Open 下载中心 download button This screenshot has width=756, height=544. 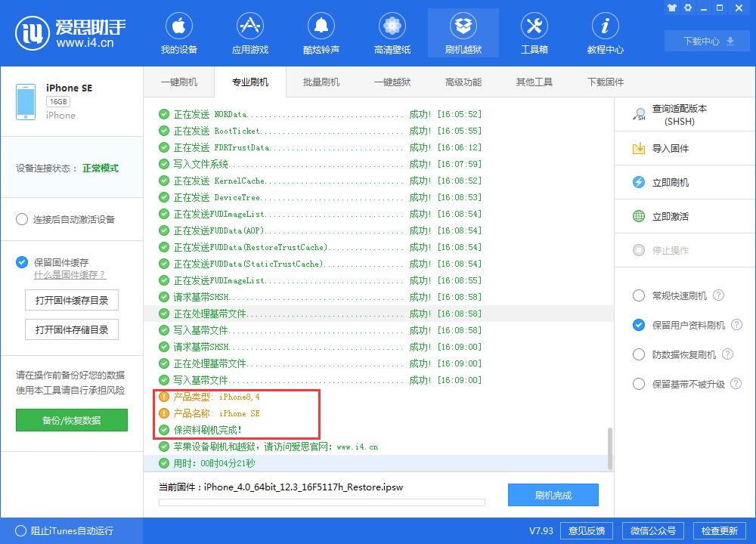click(708, 41)
